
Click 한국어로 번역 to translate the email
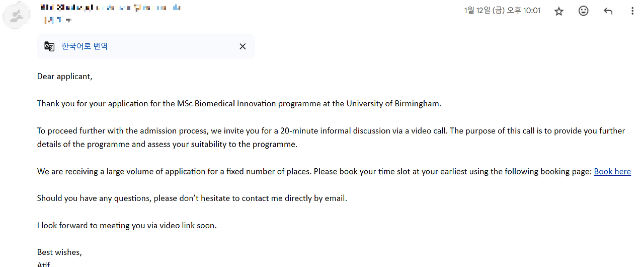85,46
